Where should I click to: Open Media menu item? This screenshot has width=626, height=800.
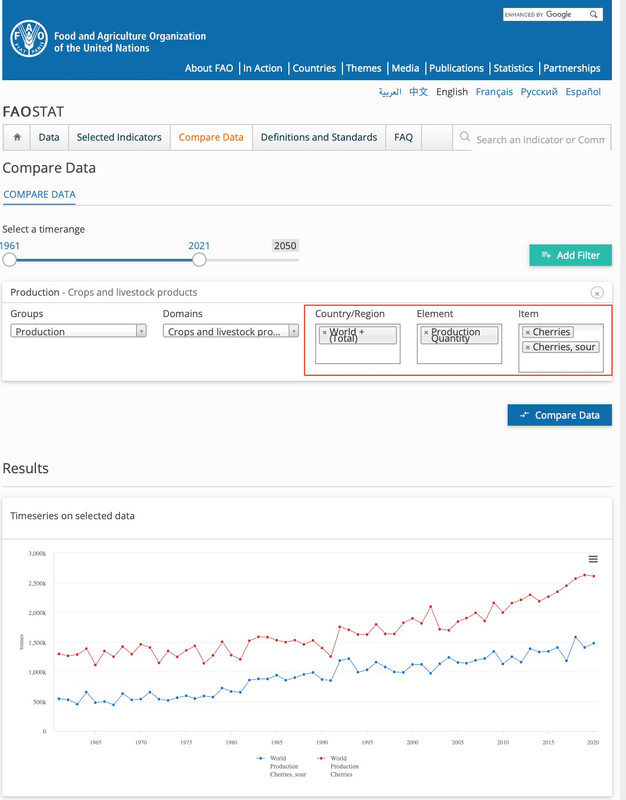405,68
